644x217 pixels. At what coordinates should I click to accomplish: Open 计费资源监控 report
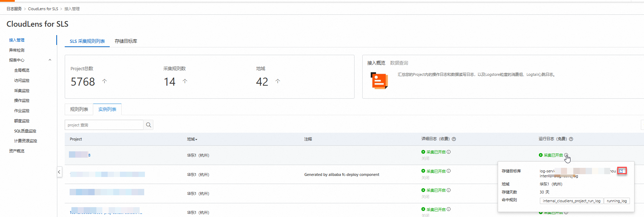point(26,141)
